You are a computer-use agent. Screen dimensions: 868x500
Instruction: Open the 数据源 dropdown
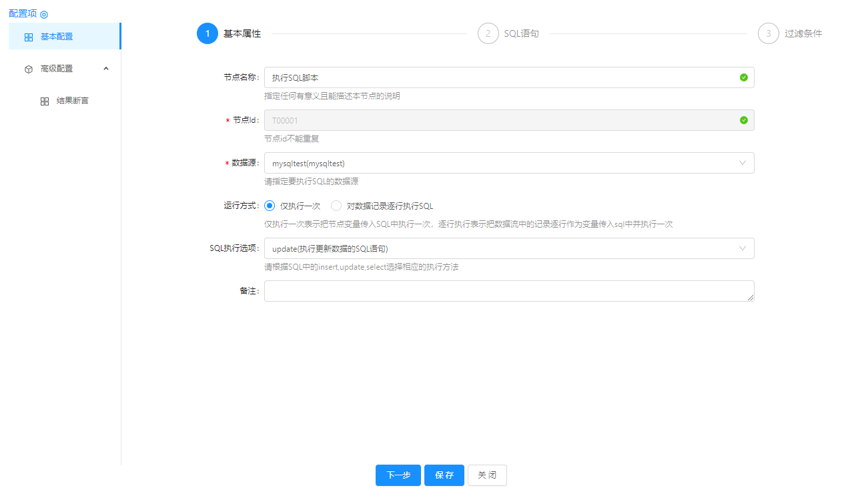pos(508,163)
